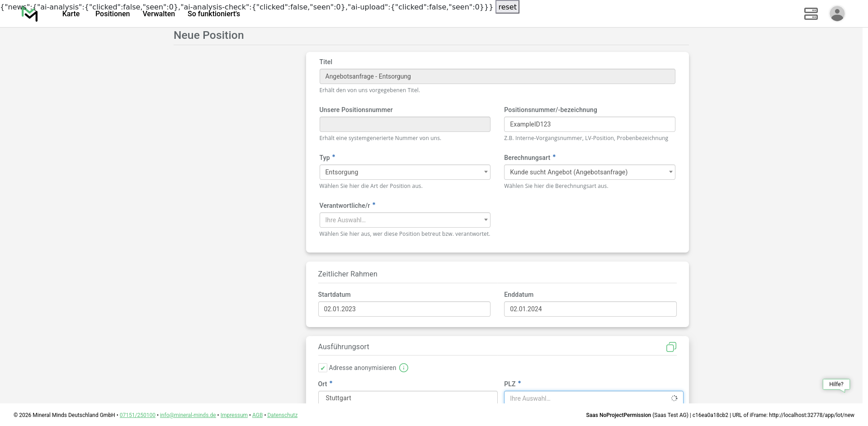868x426 pixels.
Task: Click the Mineral Minds logo icon
Action: click(x=30, y=14)
